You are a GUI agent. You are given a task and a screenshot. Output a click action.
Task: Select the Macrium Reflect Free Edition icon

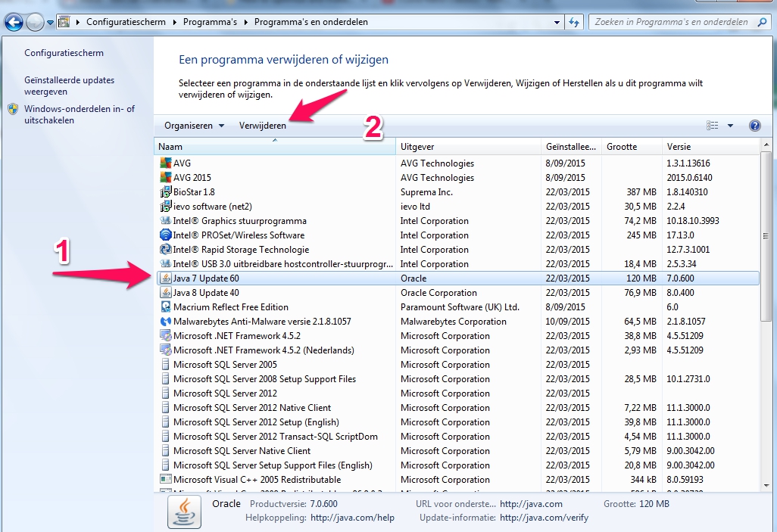coord(166,307)
